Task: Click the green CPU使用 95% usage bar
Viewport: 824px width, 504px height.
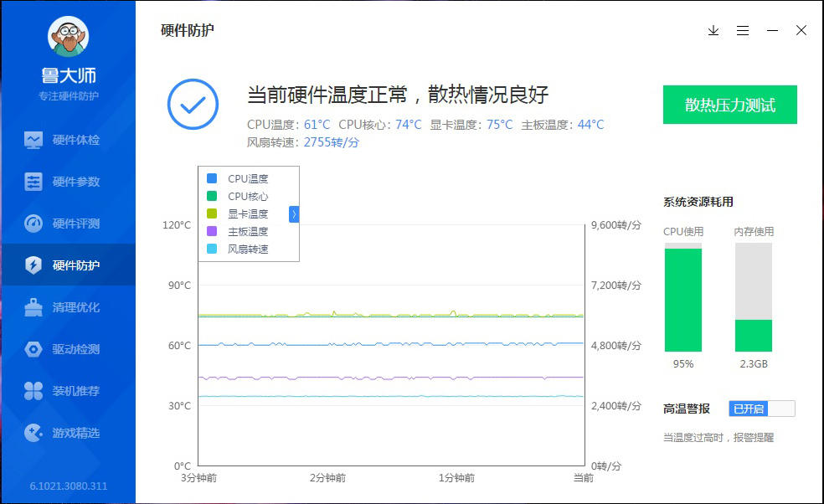Action: pyautogui.click(x=684, y=301)
